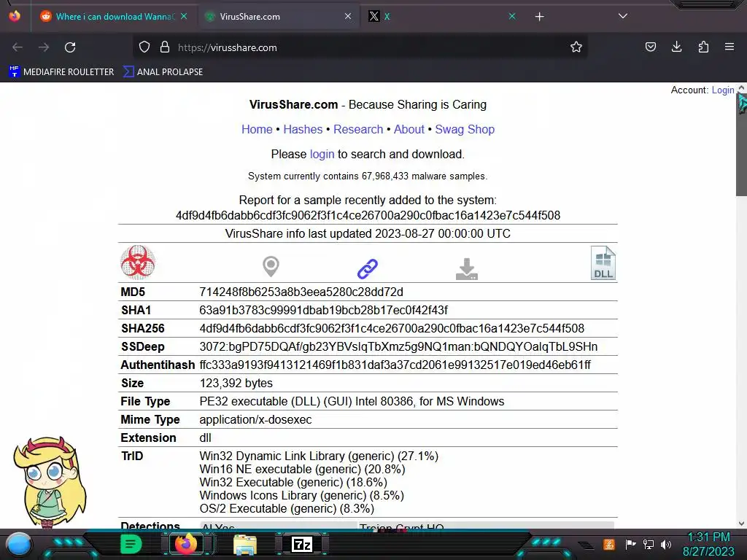747x560 pixels.
Task: Open Firefox downloads panel
Action: coord(676,47)
